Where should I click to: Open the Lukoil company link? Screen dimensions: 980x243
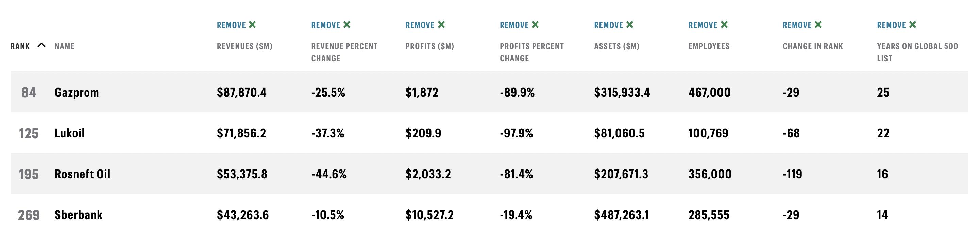[x=70, y=133]
